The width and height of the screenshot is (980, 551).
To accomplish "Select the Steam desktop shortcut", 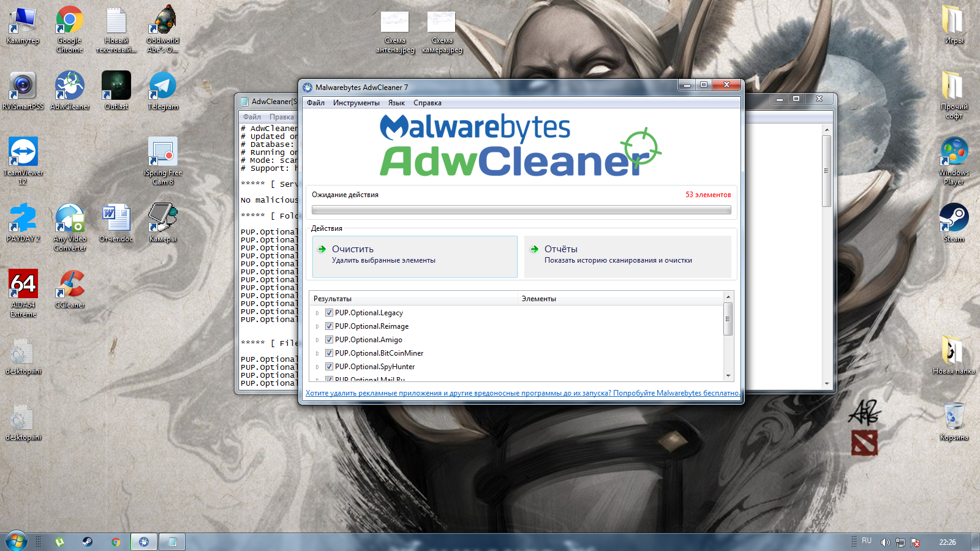I will click(x=954, y=223).
